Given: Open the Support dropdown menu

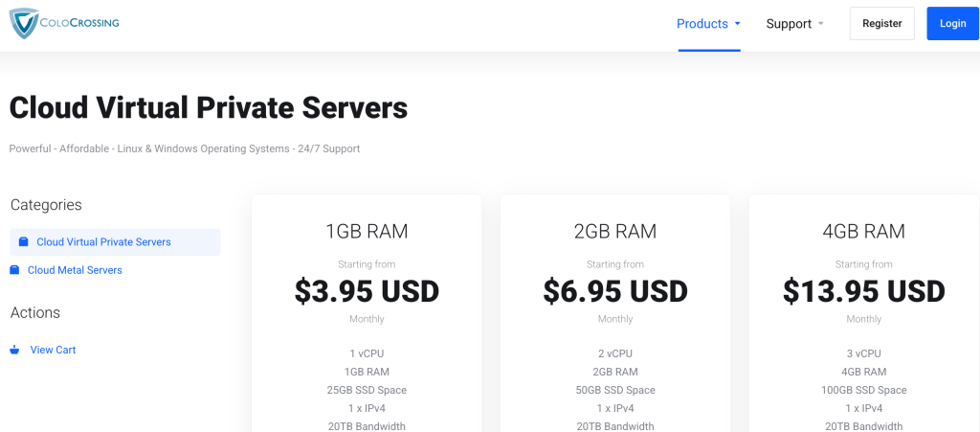Looking at the screenshot, I should (x=795, y=24).
